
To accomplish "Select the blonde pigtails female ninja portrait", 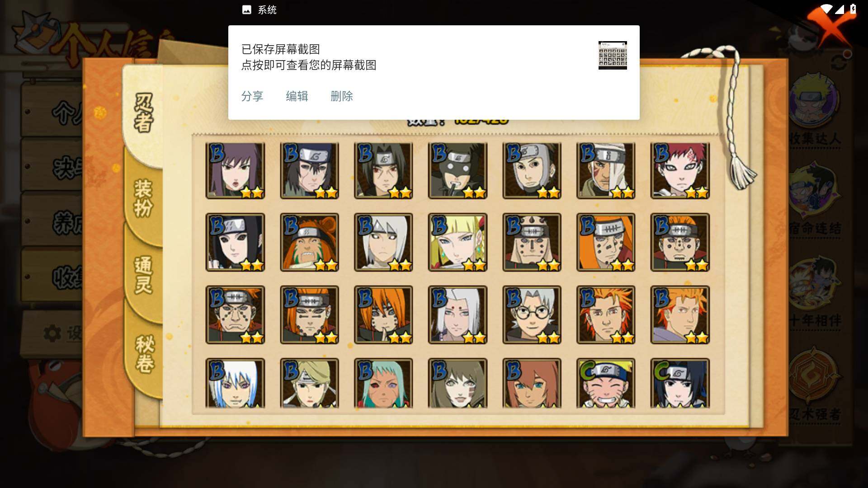I will [x=458, y=243].
